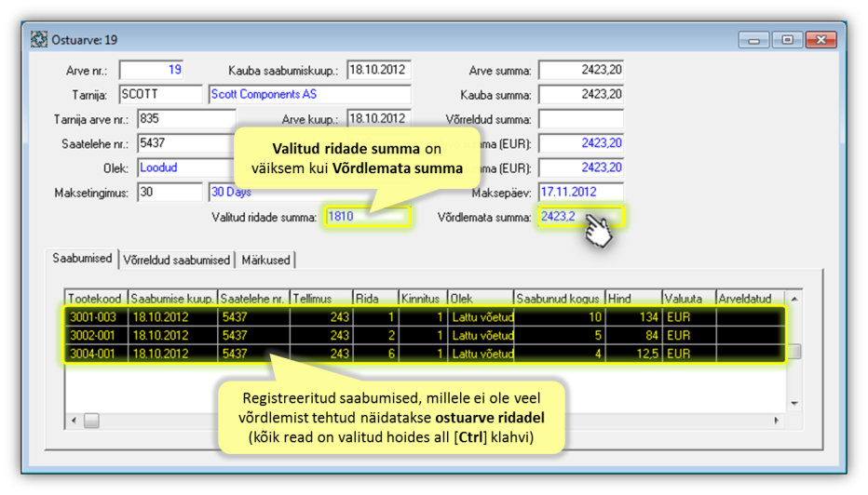Click the Ostuarve window title icon
Screen dimensions: 868x495
coord(39,40)
